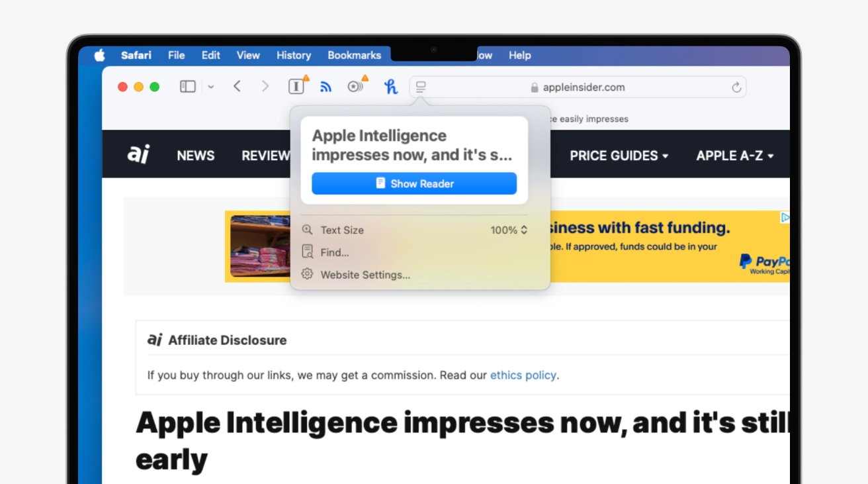Screen dimensions: 868x484
Task: Open the Bookmarks menu
Action: pyautogui.click(x=355, y=56)
